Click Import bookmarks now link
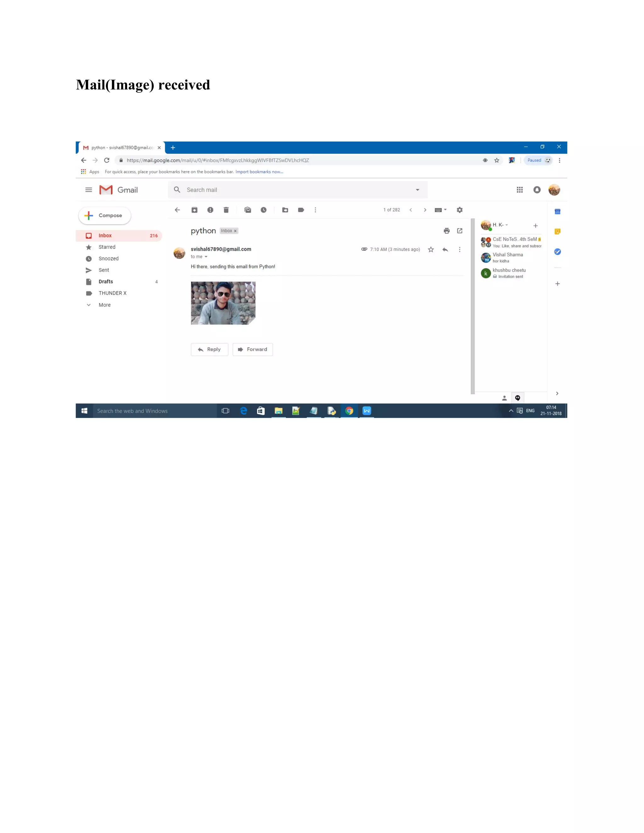644x833 pixels. point(259,172)
